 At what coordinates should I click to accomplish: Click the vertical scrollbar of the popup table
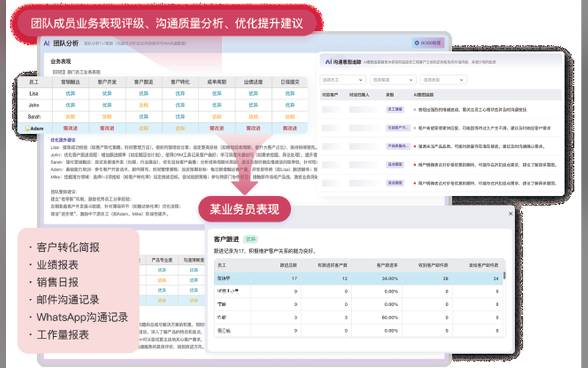click(504, 275)
